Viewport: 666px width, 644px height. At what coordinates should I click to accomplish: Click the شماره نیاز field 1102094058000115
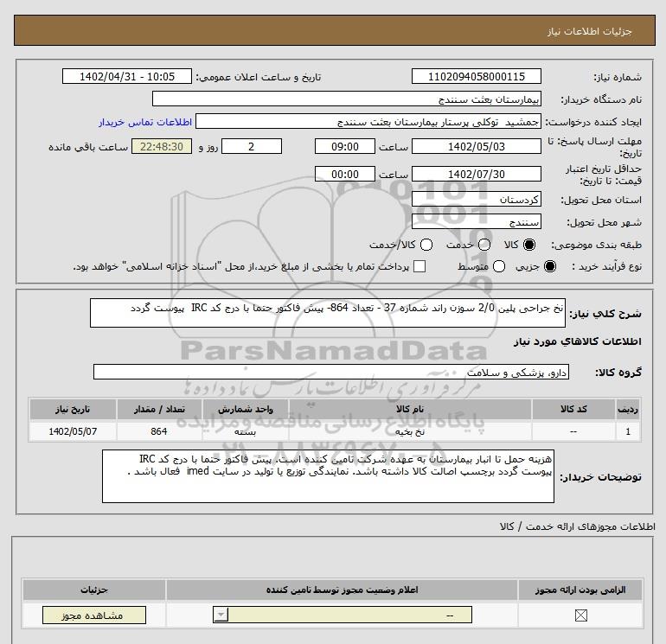click(x=476, y=76)
